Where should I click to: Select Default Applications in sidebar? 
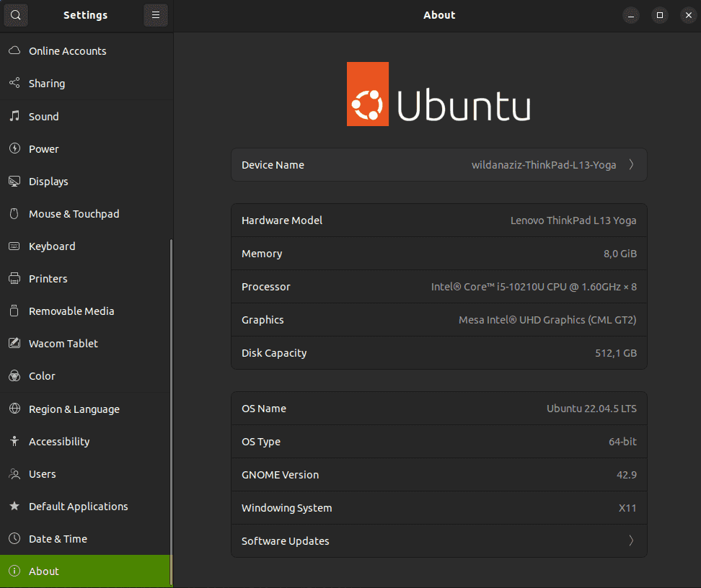[78, 507]
